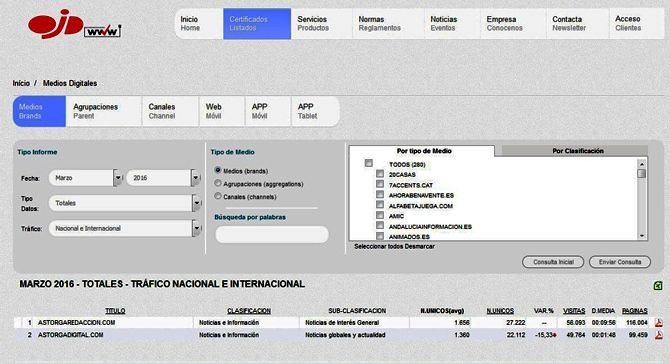The height and width of the screenshot is (364, 670).
Task: Click media list scrollbar up arrow
Action: click(642, 164)
